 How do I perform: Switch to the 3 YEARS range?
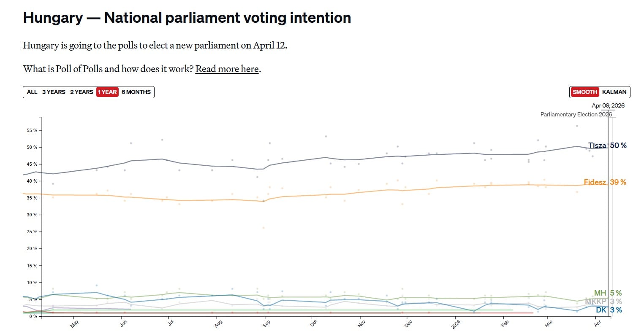[54, 92]
